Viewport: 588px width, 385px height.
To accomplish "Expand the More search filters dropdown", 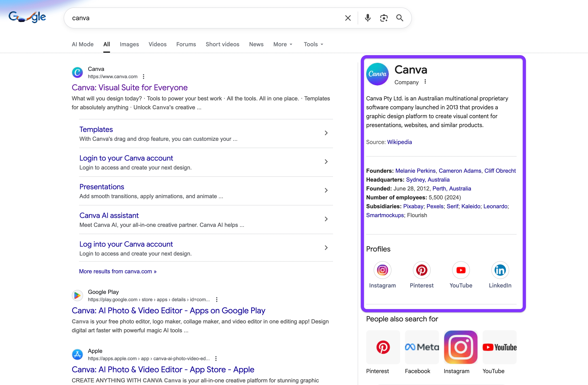I will point(283,44).
